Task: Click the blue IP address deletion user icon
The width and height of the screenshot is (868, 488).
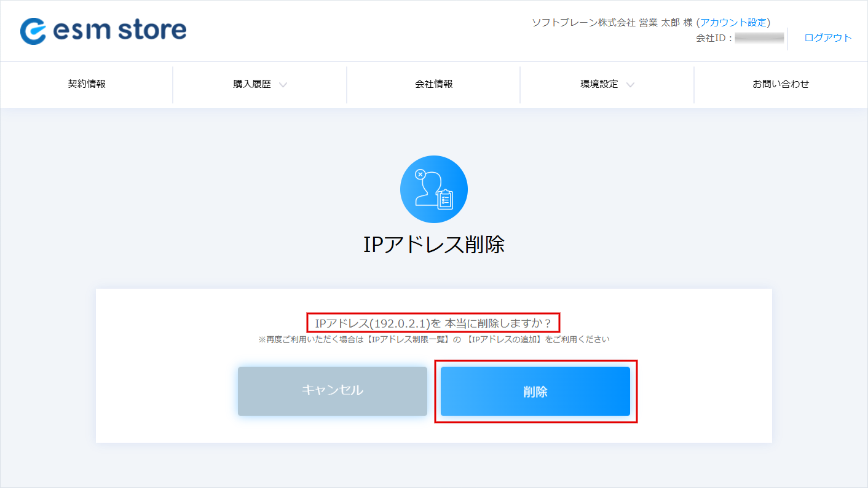Action: (x=433, y=189)
